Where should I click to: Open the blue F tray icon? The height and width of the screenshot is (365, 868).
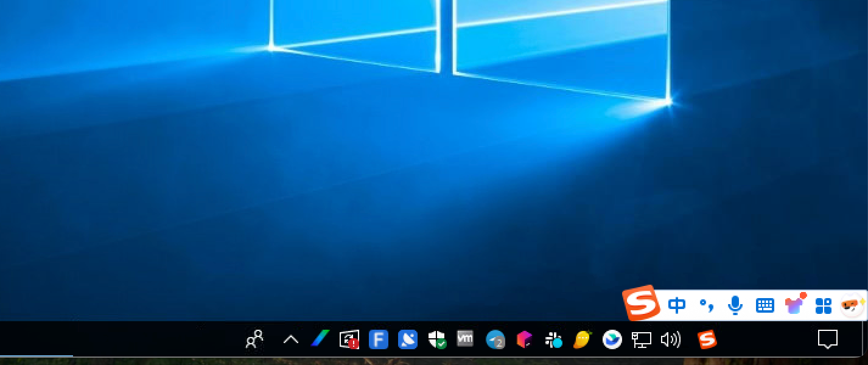(378, 339)
